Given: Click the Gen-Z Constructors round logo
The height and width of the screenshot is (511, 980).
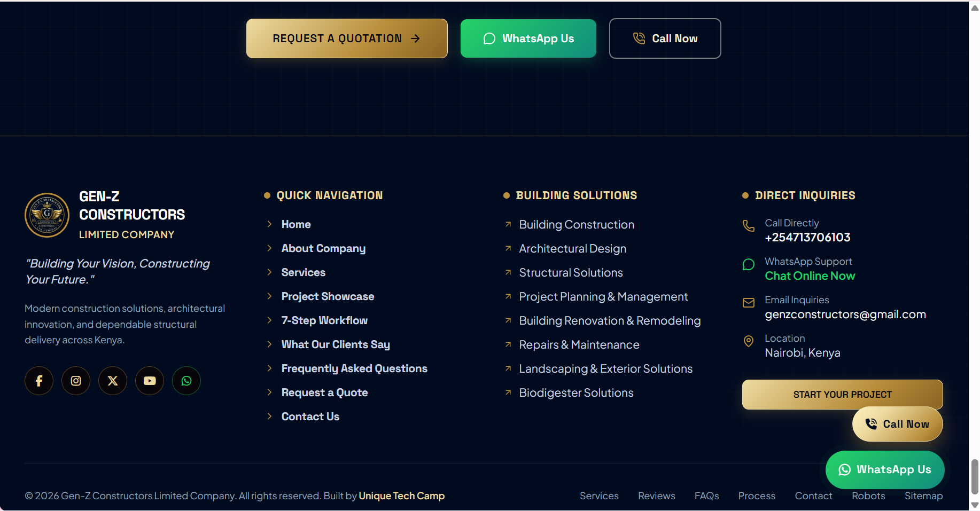Looking at the screenshot, I should [47, 215].
